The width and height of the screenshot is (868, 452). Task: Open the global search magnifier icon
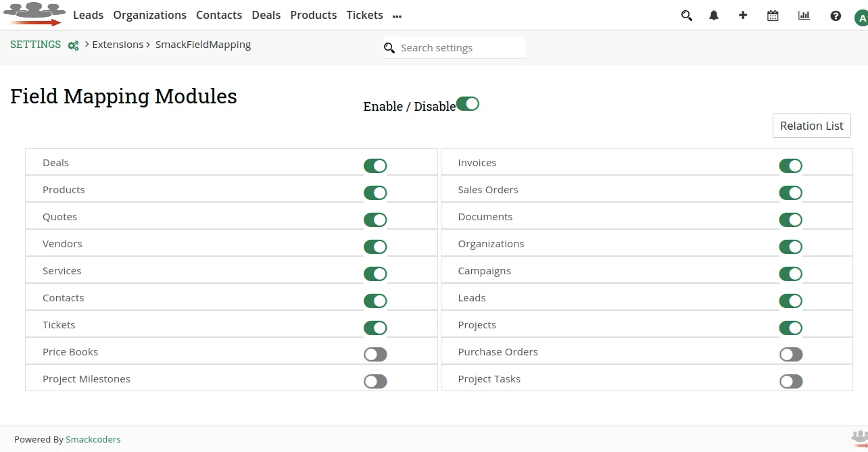[x=687, y=16]
